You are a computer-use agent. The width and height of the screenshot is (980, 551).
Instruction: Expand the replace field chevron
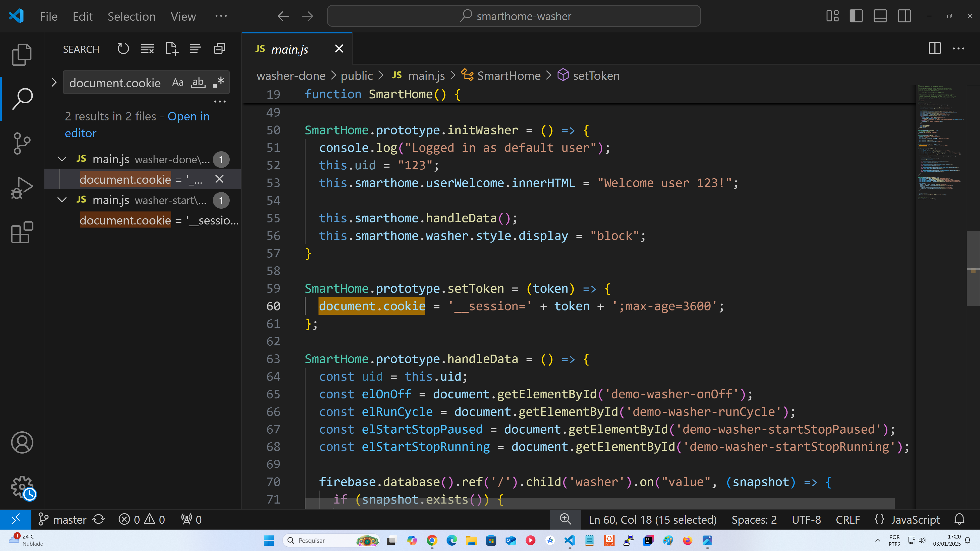pyautogui.click(x=54, y=82)
